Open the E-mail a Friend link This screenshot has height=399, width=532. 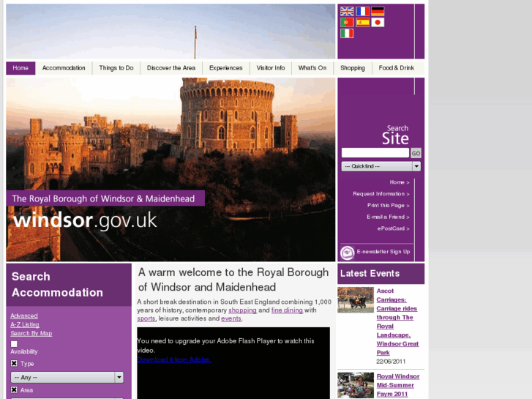coord(388,217)
